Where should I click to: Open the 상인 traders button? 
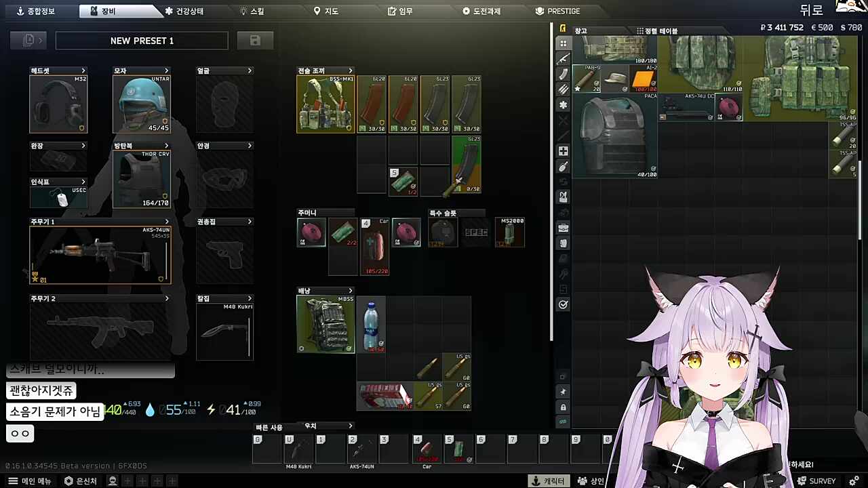pyautogui.click(x=591, y=481)
